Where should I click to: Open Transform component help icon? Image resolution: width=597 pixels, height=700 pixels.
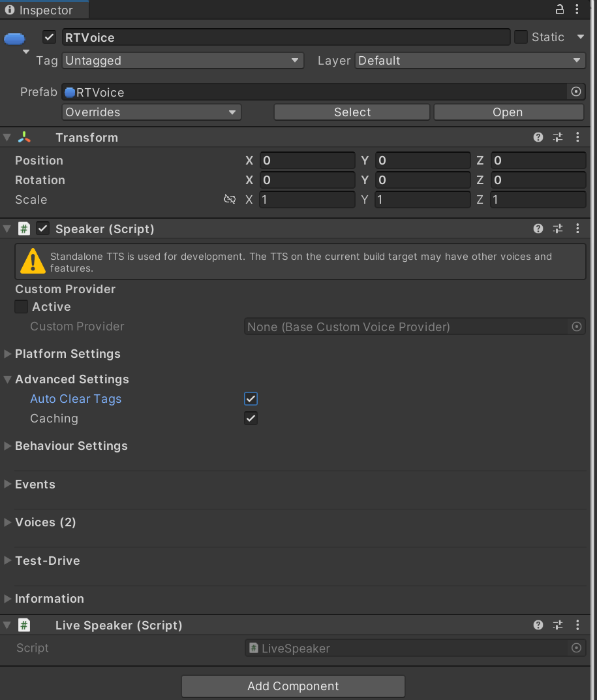click(538, 137)
